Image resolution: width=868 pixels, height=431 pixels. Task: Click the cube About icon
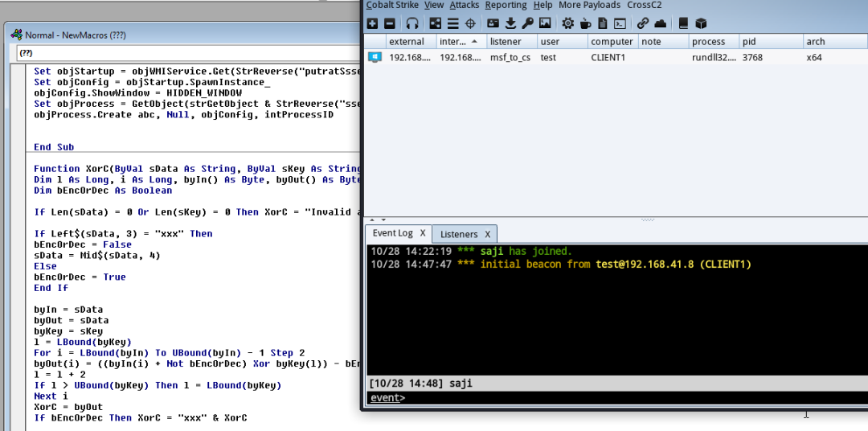pyautogui.click(x=701, y=23)
